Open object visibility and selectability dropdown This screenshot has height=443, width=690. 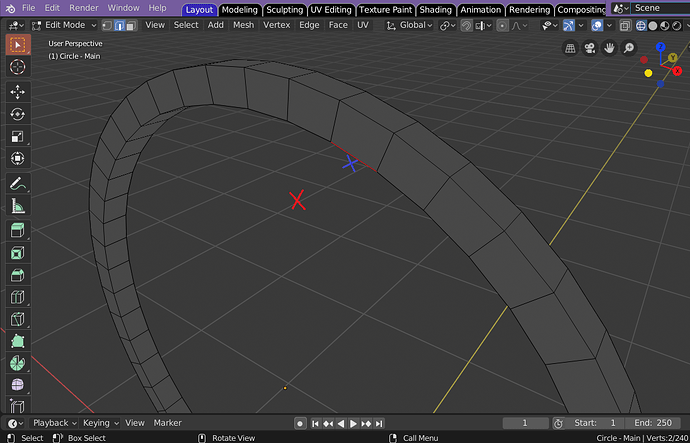[x=549, y=26]
